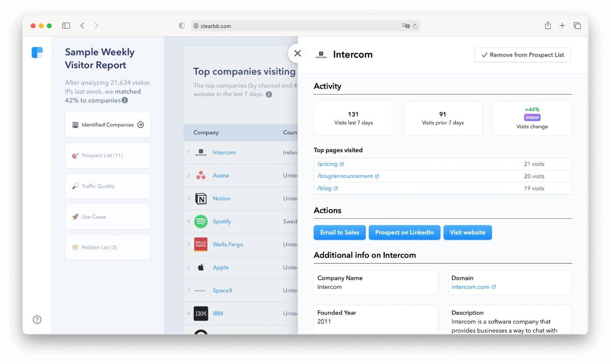The width and height of the screenshot is (611, 364).
Task: Show Safari tab overview
Action: pos(577,26)
